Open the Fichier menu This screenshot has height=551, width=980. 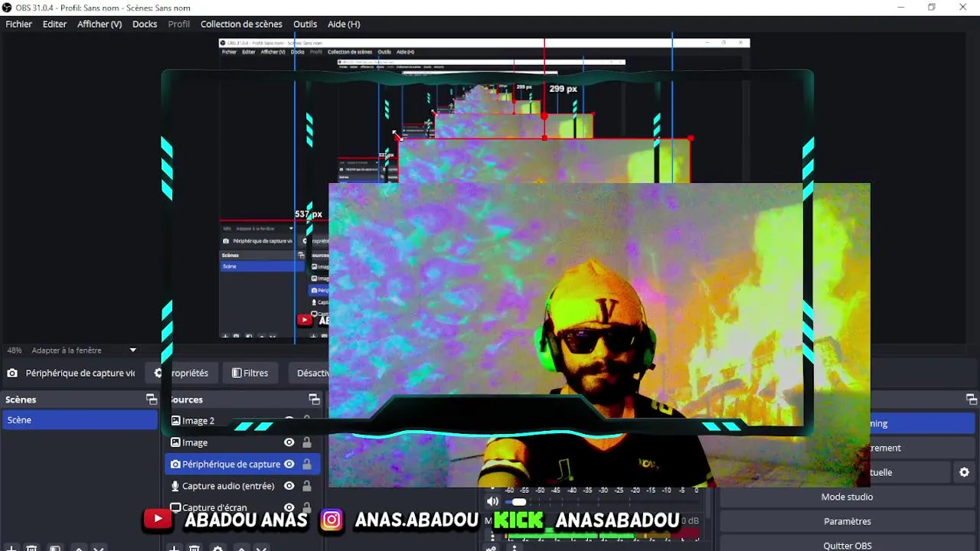tap(18, 24)
